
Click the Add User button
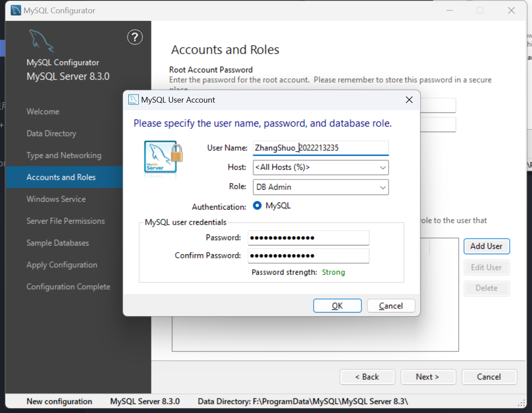coord(486,246)
